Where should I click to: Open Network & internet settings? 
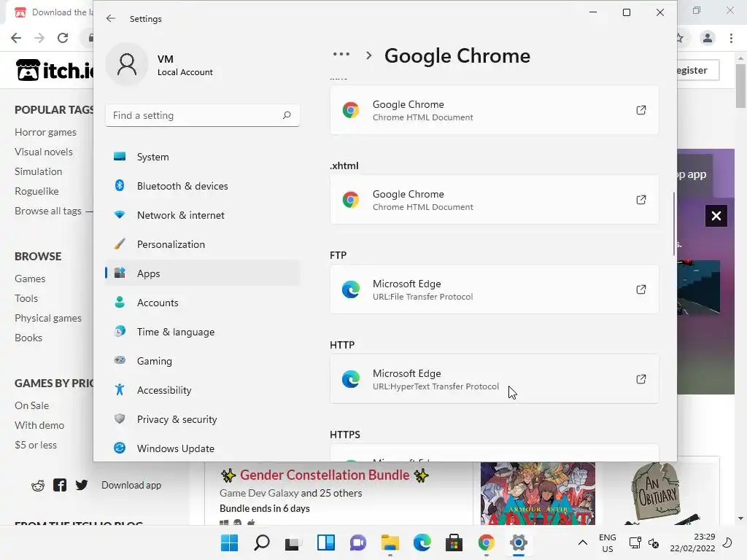(x=203, y=215)
